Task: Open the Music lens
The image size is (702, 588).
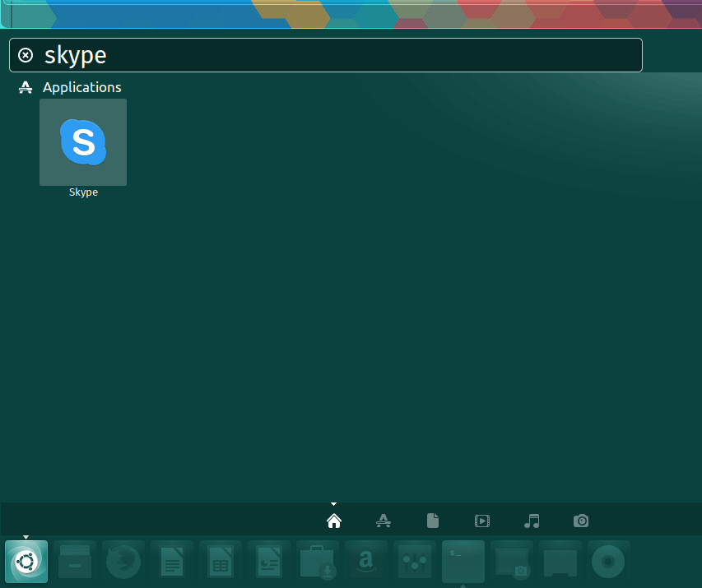Action: [532, 521]
